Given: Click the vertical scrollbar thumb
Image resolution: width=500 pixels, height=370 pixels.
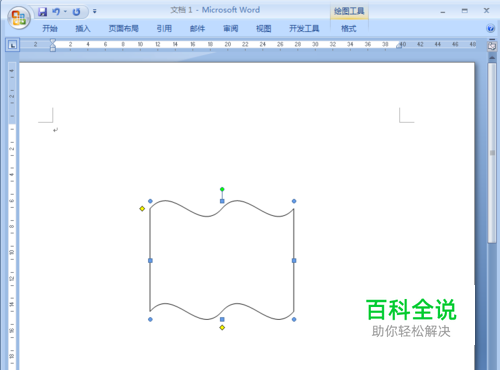Looking at the screenshot, I should point(492,153).
